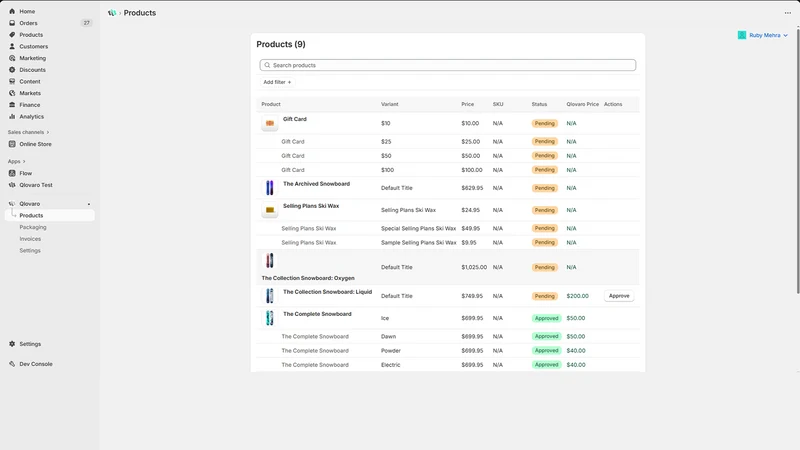Click the Qlovaro Test app icon
This screenshot has width=800, height=450.
point(12,185)
